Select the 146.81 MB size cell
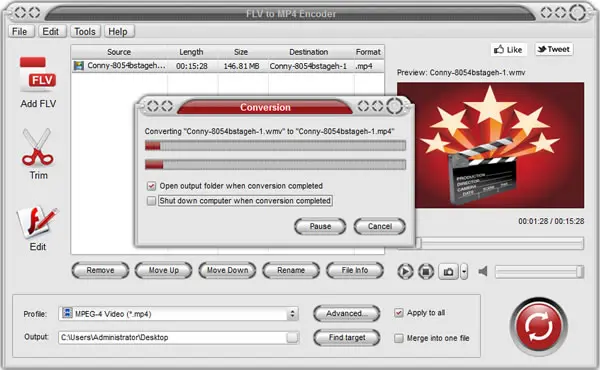 (x=241, y=66)
